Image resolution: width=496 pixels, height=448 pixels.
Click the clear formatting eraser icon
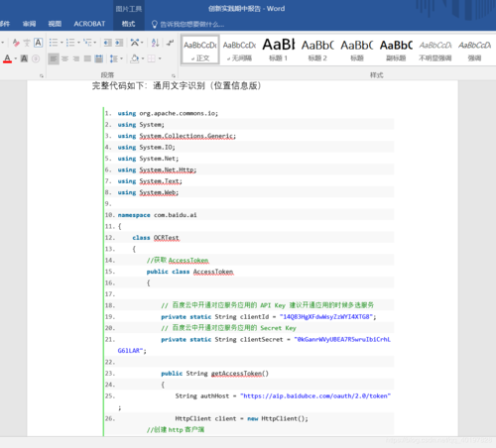pyautogui.click(x=16, y=43)
